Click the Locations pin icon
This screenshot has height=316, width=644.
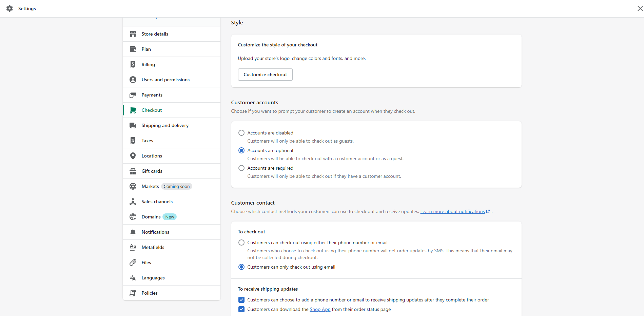[x=133, y=156]
